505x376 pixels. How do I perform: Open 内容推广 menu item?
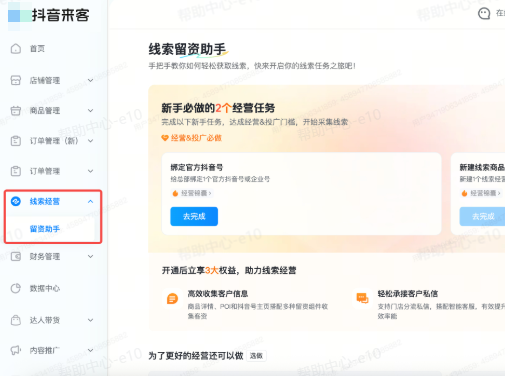pyautogui.click(x=45, y=350)
